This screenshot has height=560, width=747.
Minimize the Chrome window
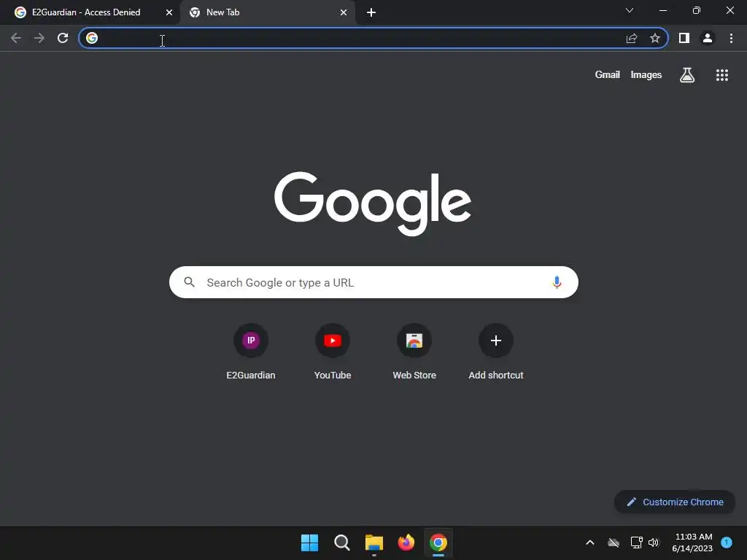click(662, 10)
